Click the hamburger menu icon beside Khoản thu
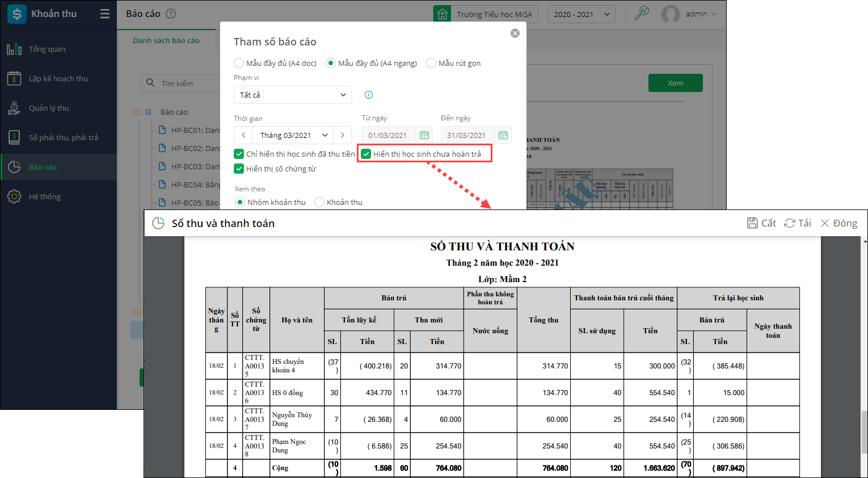 tap(105, 14)
